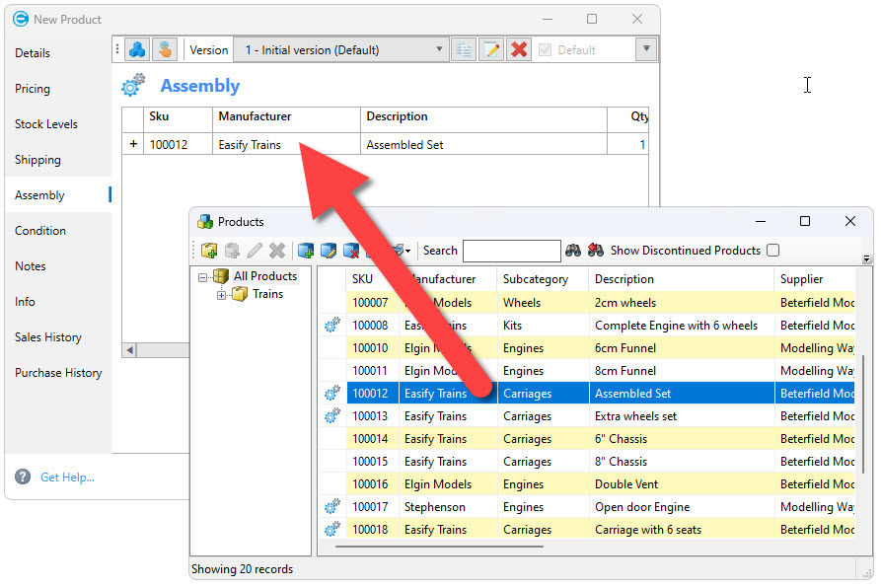This screenshot has width=881, height=588.
Task: Click the blue cubes icon in Assembly toolbar
Action: [138, 49]
